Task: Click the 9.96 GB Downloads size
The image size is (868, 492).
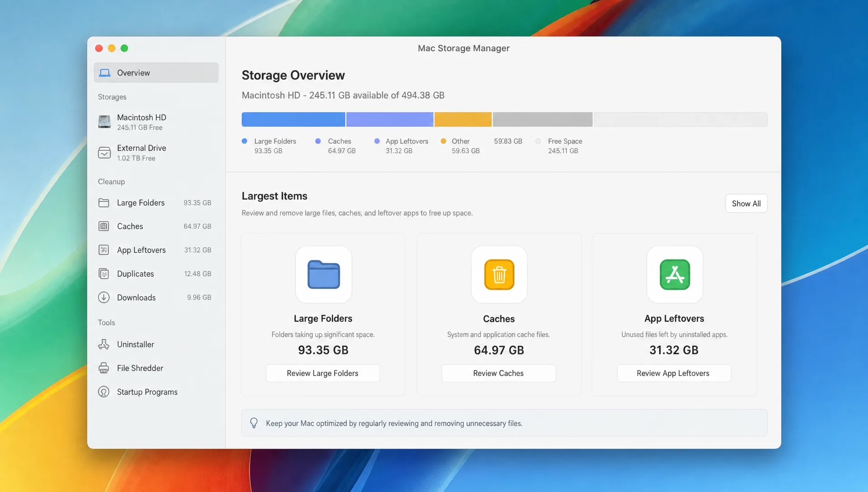Action: [199, 297]
